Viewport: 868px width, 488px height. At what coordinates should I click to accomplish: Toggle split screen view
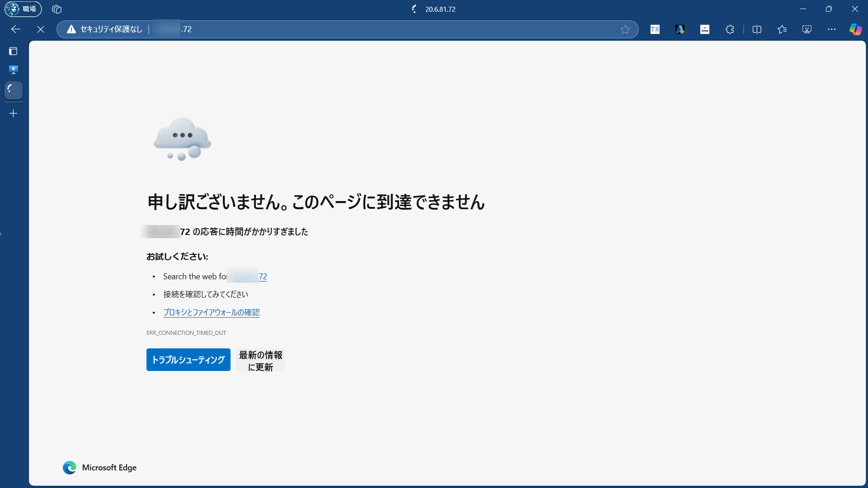click(x=757, y=29)
